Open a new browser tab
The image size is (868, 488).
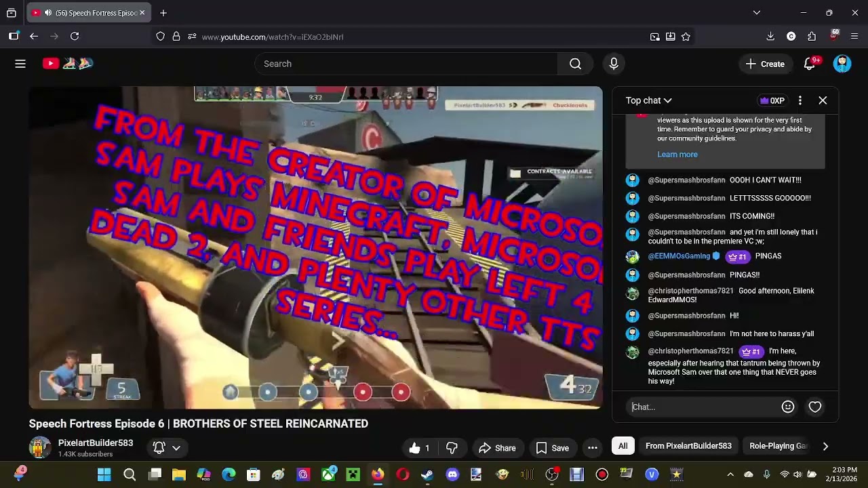pos(163,13)
